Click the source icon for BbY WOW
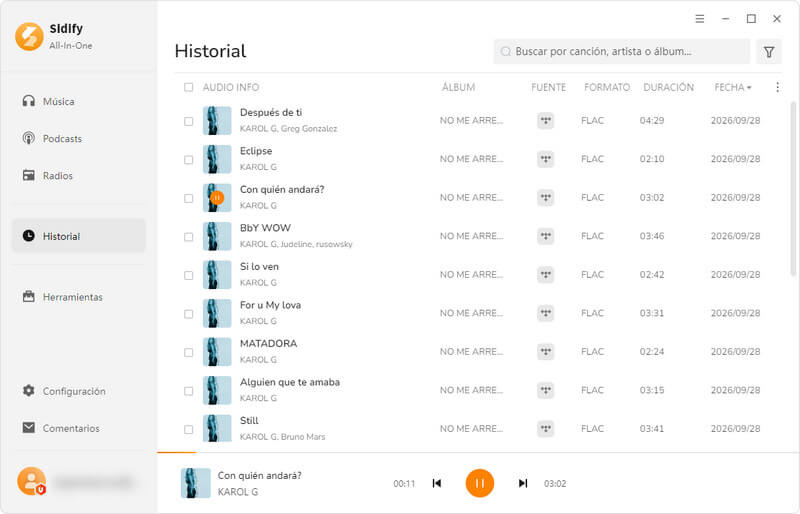800x514 pixels. (545, 236)
